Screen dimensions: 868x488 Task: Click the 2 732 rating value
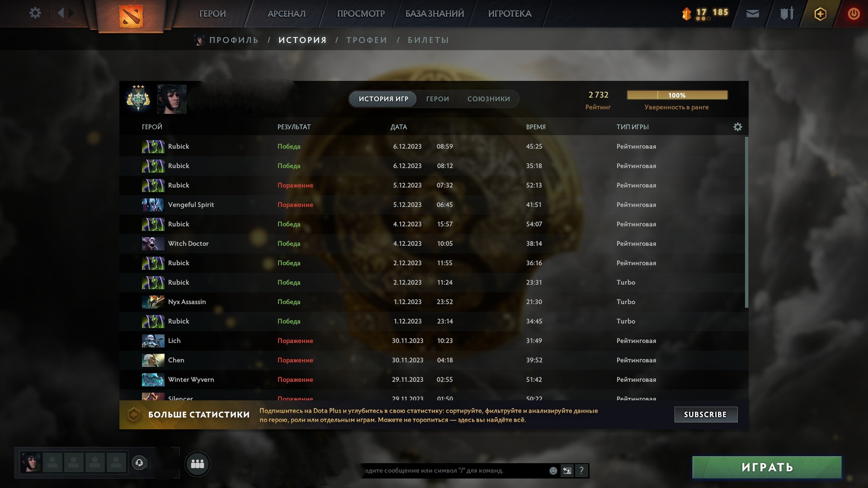point(598,95)
